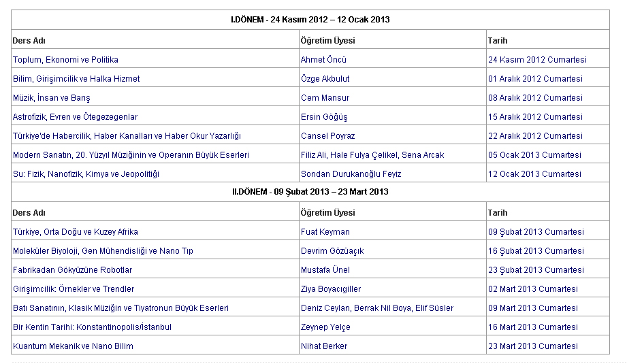This screenshot has height=364, width=627.
Task: Click instructor name Nihat Berker
Action: [x=323, y=346]
